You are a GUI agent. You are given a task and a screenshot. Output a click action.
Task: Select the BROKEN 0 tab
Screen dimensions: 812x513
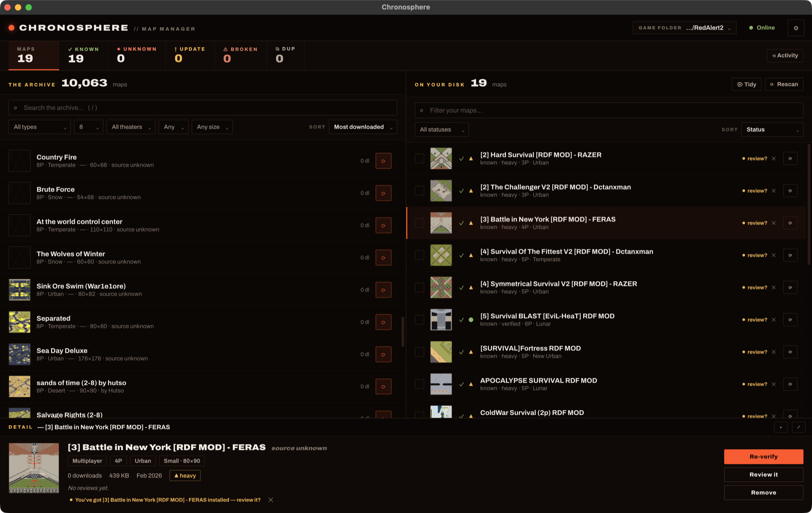(x=240, y=55)
